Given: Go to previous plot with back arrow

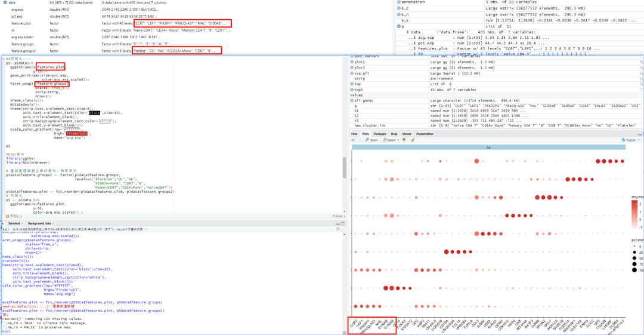Looking at the screenshot, I should (x=353, y=140).
